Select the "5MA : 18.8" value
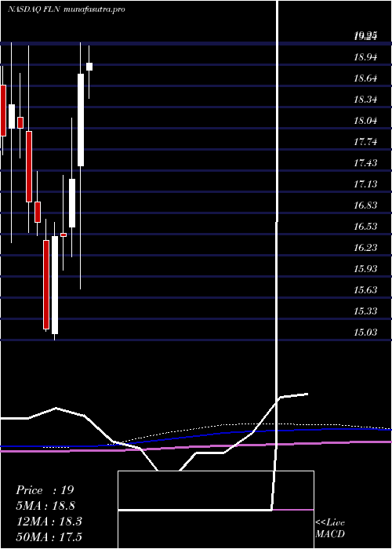This screenshot has width=392, height=549. [45, 506]
